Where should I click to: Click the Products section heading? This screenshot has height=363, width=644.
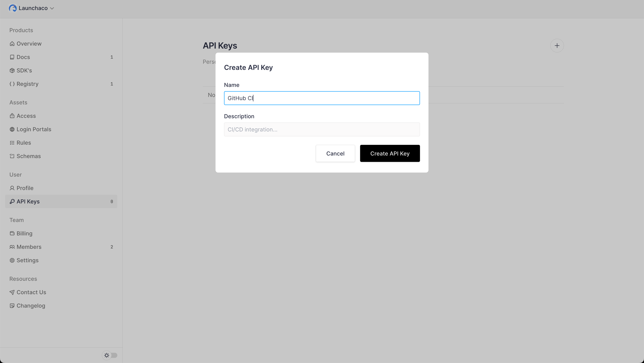pyautogui.click(x=21, y=30)
